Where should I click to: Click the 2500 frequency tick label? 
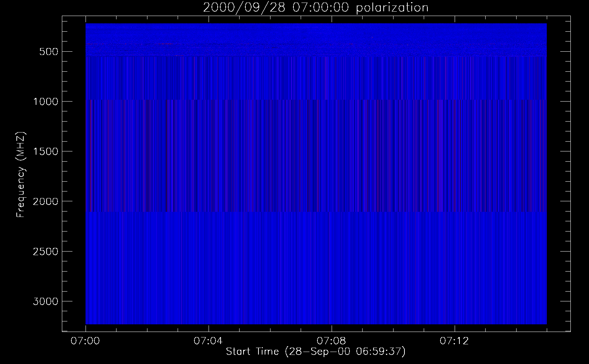tap(46, 252)
